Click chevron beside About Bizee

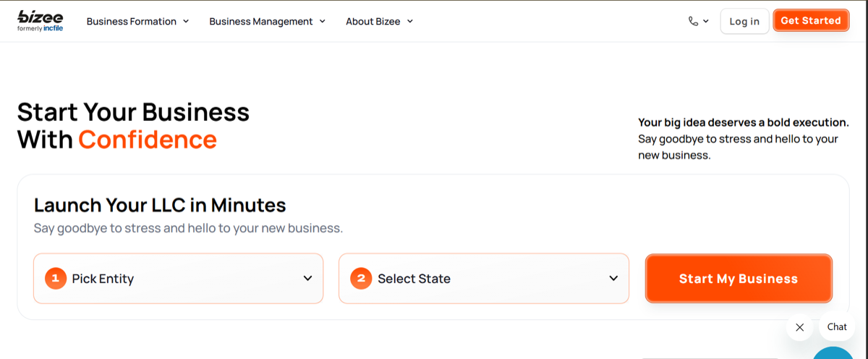pos(410,21)
